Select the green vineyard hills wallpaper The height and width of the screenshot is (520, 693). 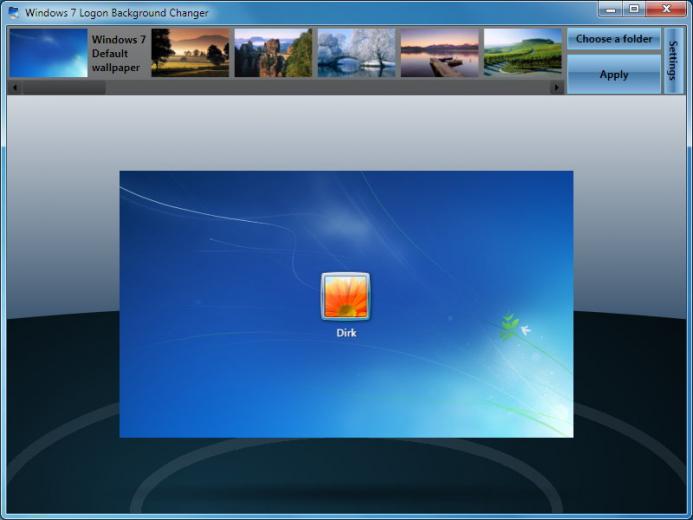(x=523, y=53)
